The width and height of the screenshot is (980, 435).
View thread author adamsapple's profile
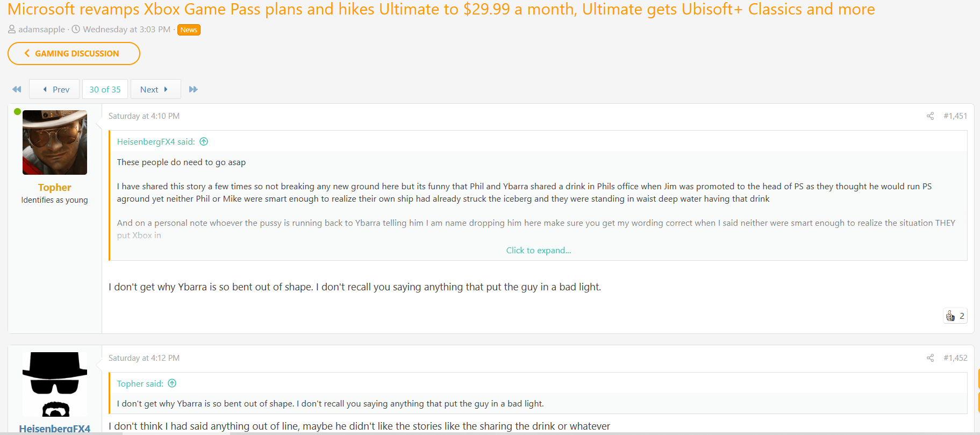[41, 30]
